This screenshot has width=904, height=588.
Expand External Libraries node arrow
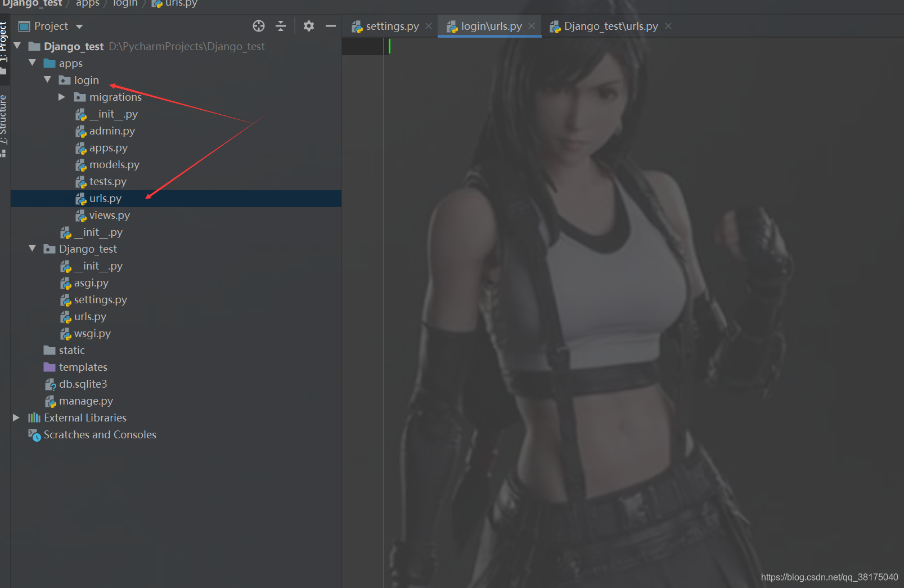tap(16, 418)
